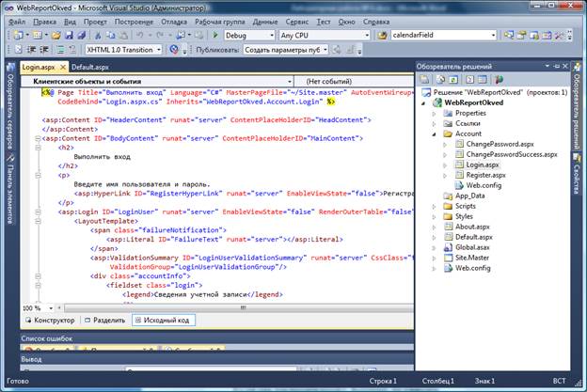The image size is (587, 392).
Task: Click the Increase Indent icon
Action: [x=44, y=50]
